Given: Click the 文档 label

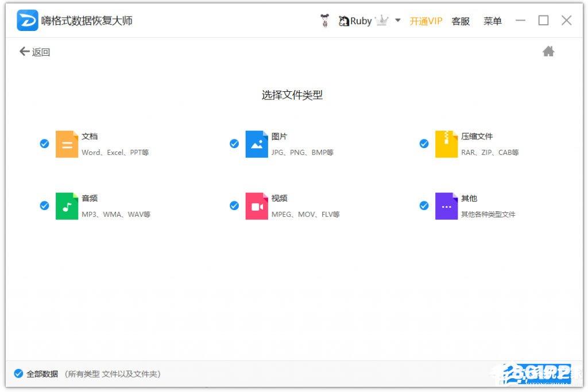Looking at the screenshot, I should [x=90, y=137].
